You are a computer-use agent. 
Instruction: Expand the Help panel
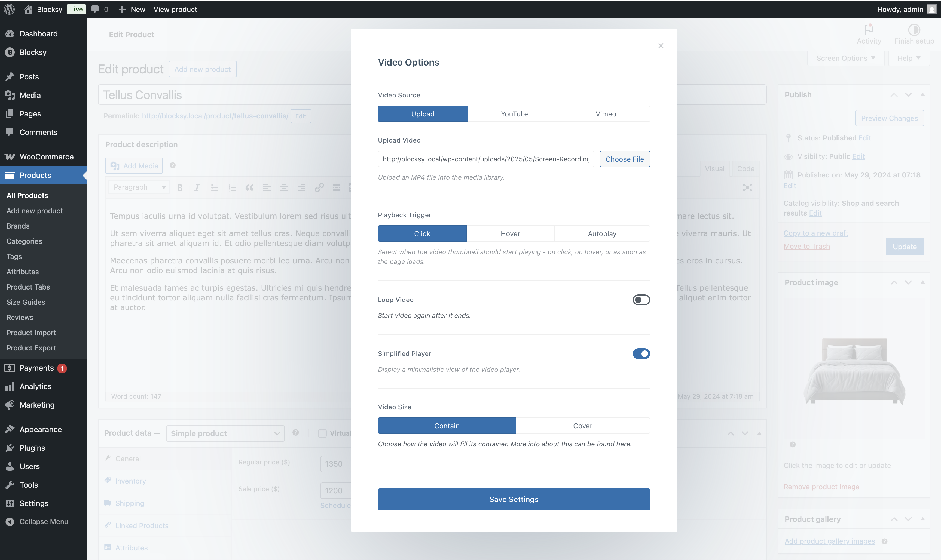[909, 58]
